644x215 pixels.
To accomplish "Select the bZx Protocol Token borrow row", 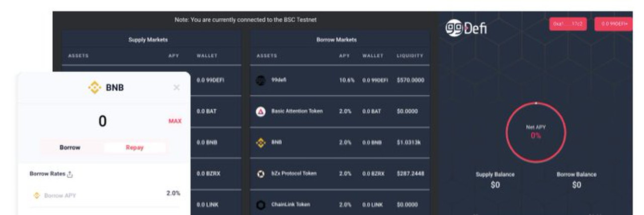I will [x=340, y=174].
